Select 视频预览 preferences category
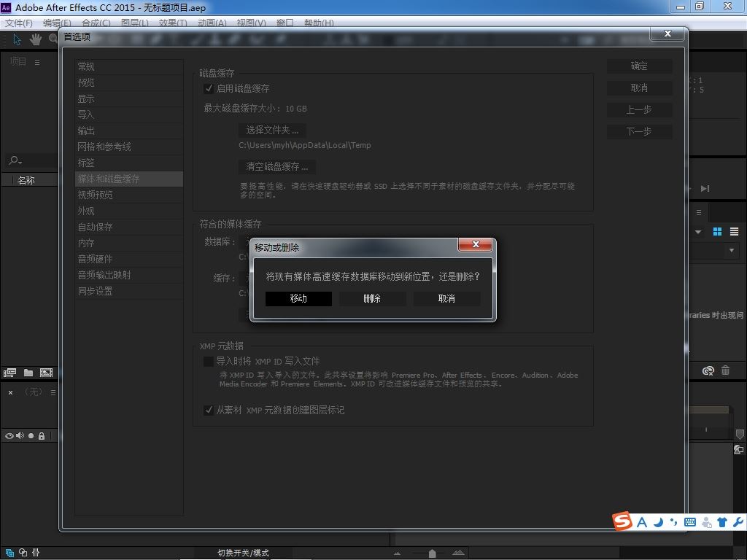The width and height of the screenshot is (747, 560). coord(129,195)
